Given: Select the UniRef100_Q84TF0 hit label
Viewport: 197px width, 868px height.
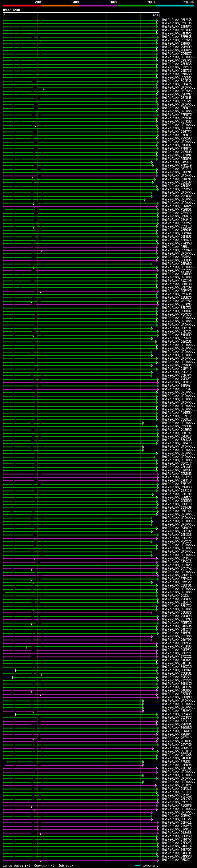Looking at the screenshot, I should (x=176, y=132).
